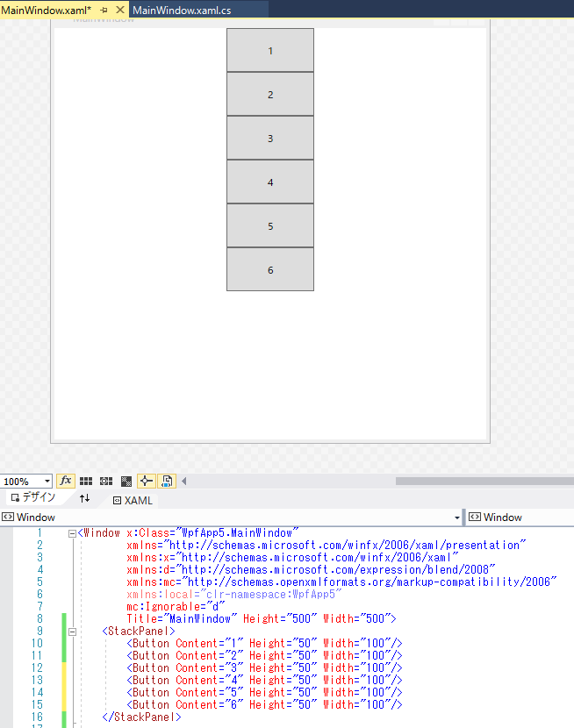The image size is (574, 728).
Task: Toggle snap to snaplines crosshair button
Action: 147,481
